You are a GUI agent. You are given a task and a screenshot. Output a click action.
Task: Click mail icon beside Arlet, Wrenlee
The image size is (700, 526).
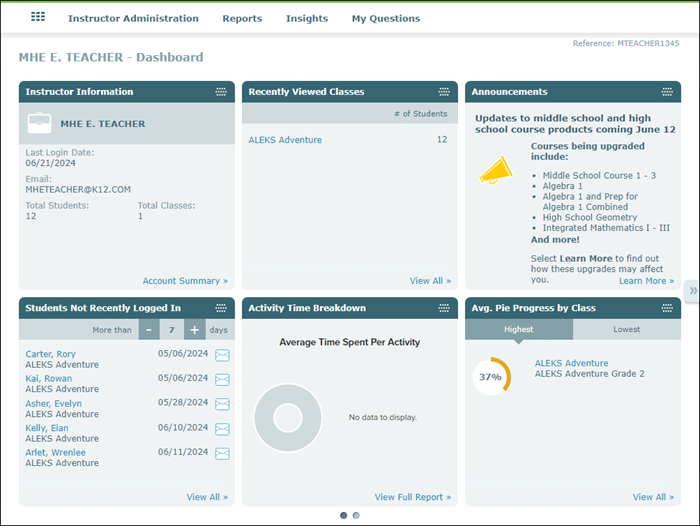(222, 453)
